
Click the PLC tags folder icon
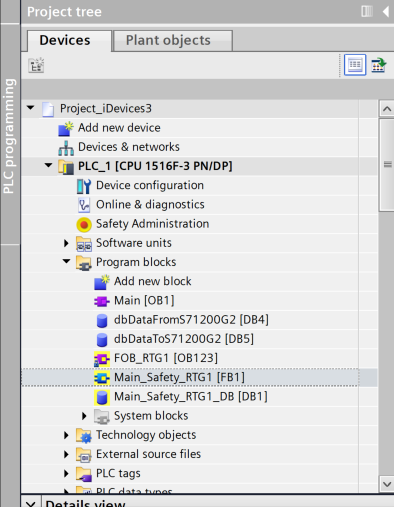[x=84, y=474]
